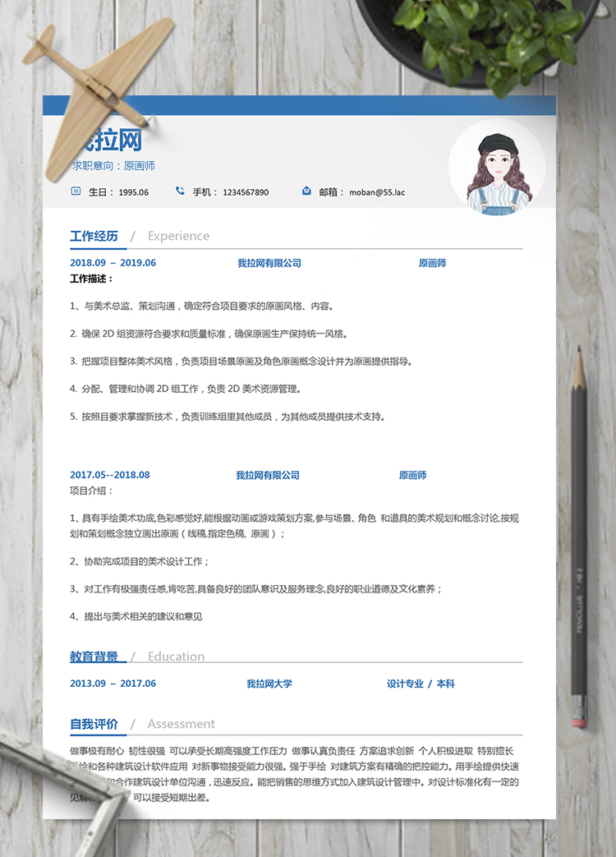
Task: Click 我拉网有限公司 beside 2017.05 dates
Action: pos(268,475)
